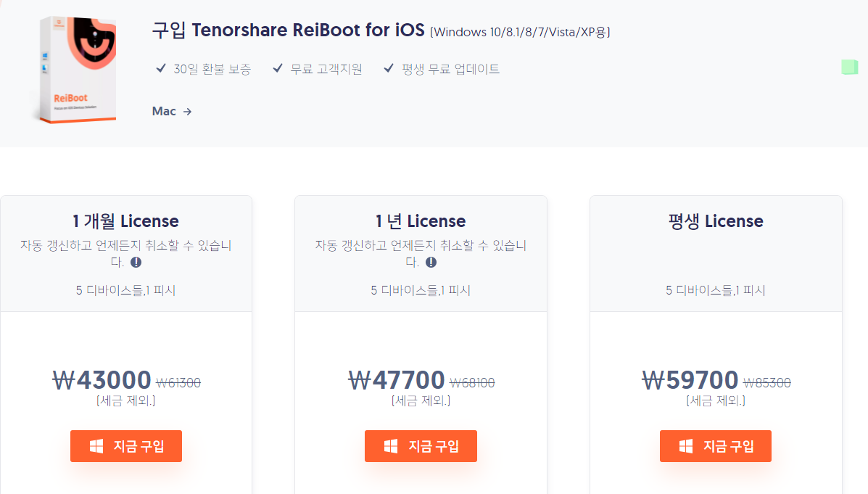Click the ₩47700 price
Viewport: 868px width, 494px height.
tap(397, 380)
